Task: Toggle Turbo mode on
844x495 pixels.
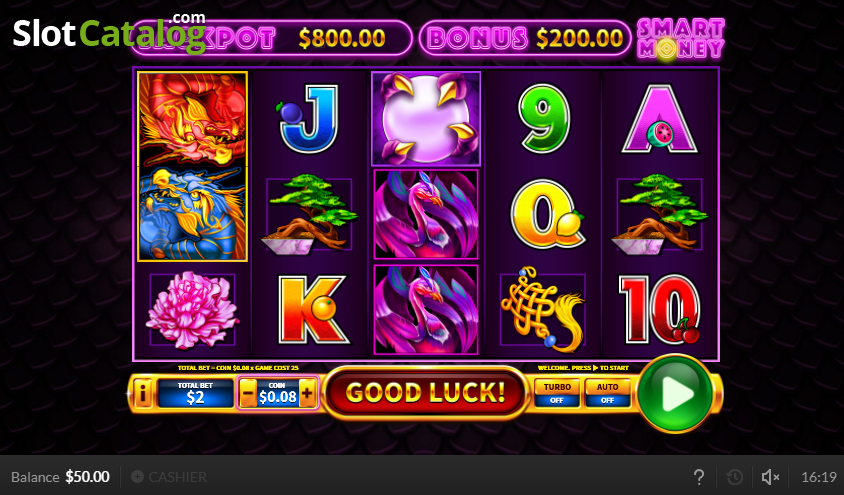Action: 557,393
